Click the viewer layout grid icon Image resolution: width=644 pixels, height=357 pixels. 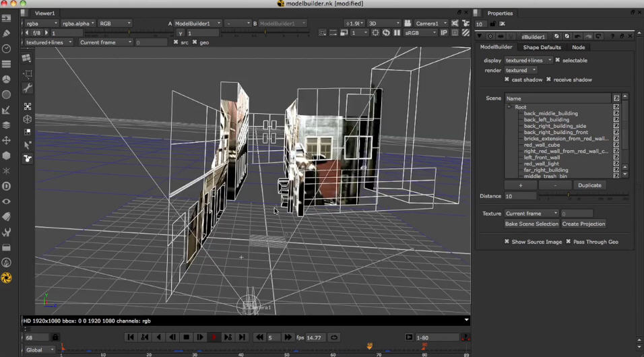(26, 58)
